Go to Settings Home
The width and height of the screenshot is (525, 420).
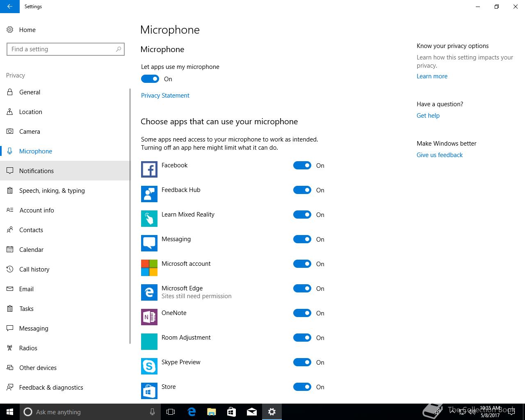(x=65, y=30)
